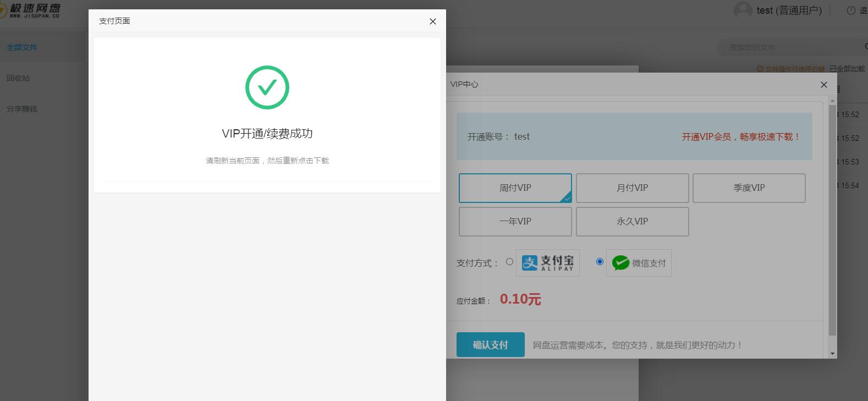
Task: Open 分享赚钱 in the sidebar
Action: (x=22, y=109)
